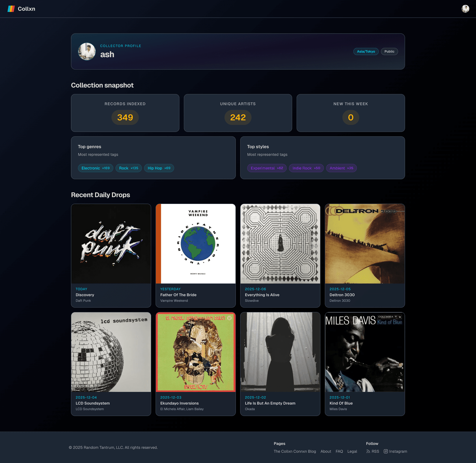The height and width of the screenshot is (463, 476).
Task: Open the Legal page link
Action: click(x=352, y=451)
